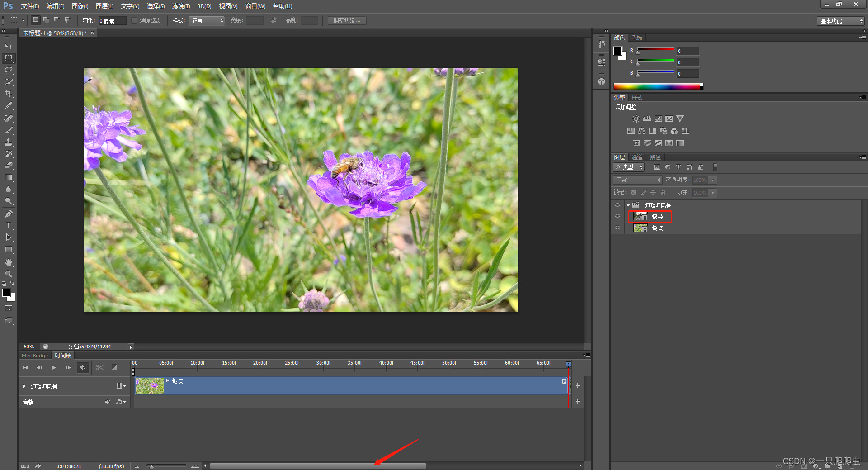Select the Horizontal Type tool

tap(9, 225)
